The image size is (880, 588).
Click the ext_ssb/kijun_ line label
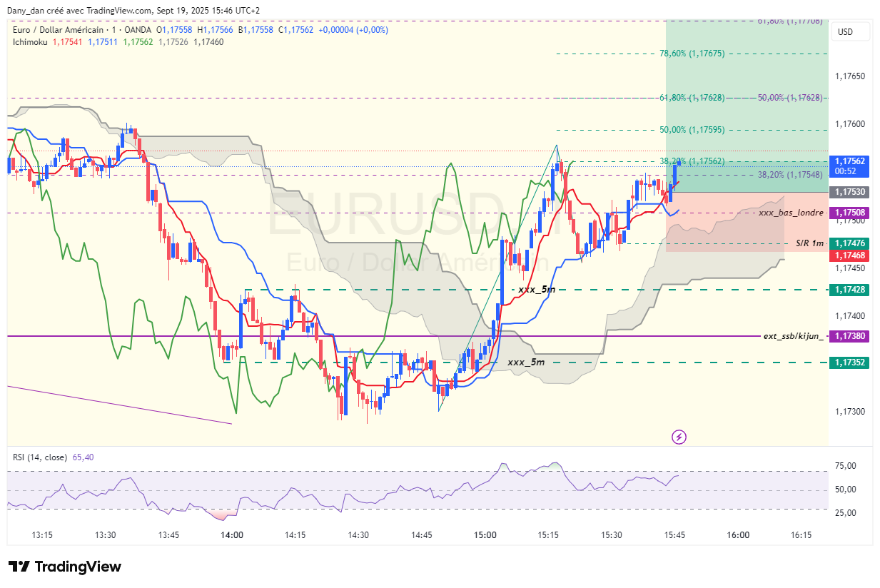(x=794, y=335)
